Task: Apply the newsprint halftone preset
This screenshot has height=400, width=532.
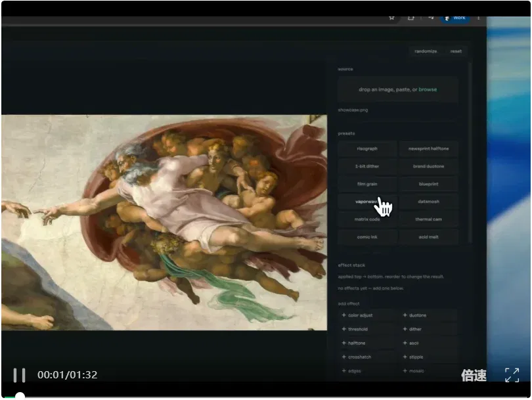Action: [x=428, y=148]
